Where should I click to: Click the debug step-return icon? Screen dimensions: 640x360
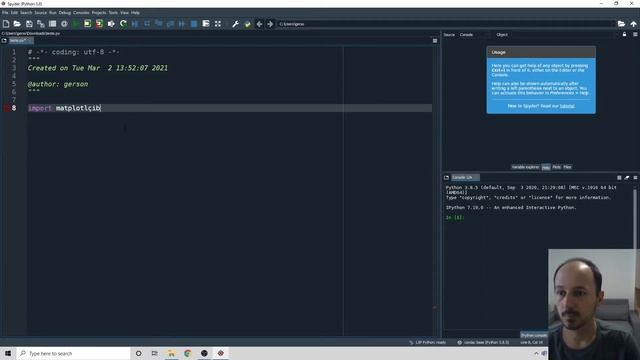click(170, 24)
